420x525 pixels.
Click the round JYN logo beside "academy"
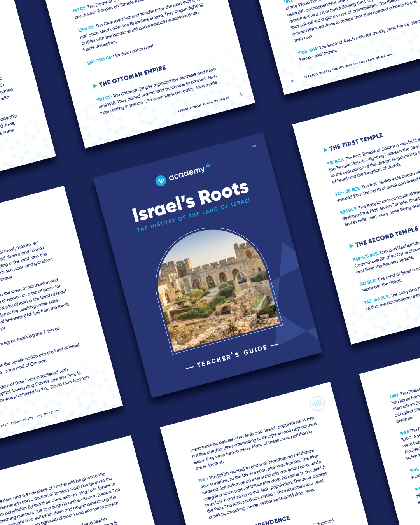pos(161,180)
